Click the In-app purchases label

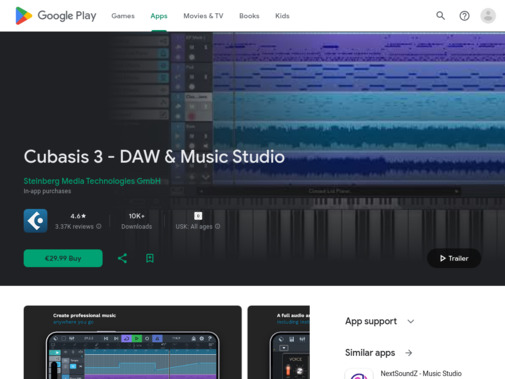(47, 191)
